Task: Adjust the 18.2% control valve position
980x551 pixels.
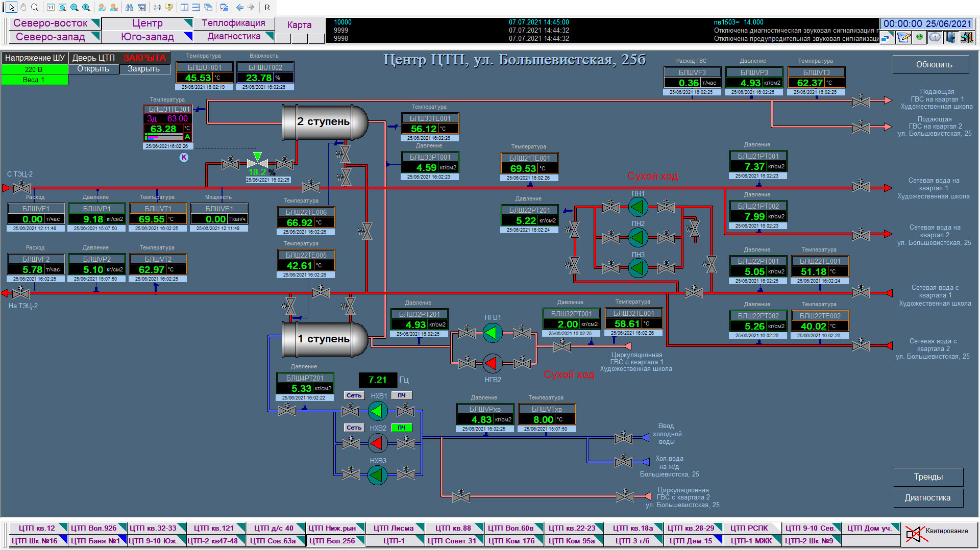Action: [257, 161]
